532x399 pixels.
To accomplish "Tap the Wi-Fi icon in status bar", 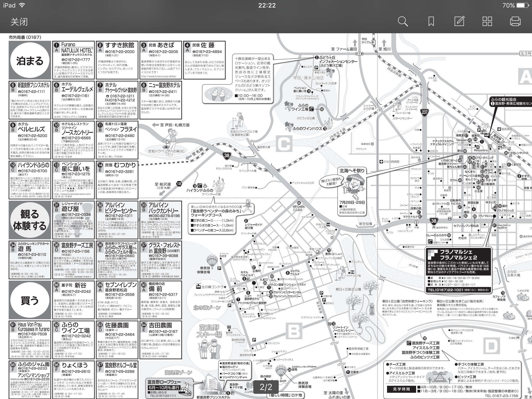I will coord(22,5).
